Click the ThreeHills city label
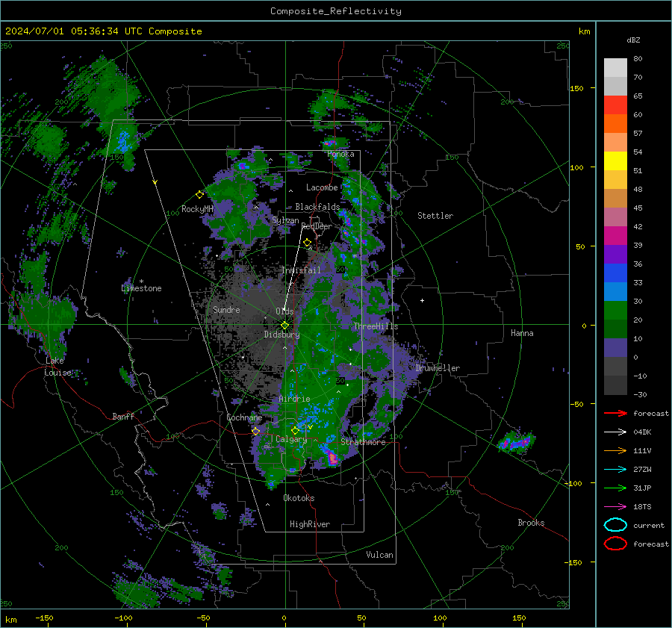 click(376, 326)
